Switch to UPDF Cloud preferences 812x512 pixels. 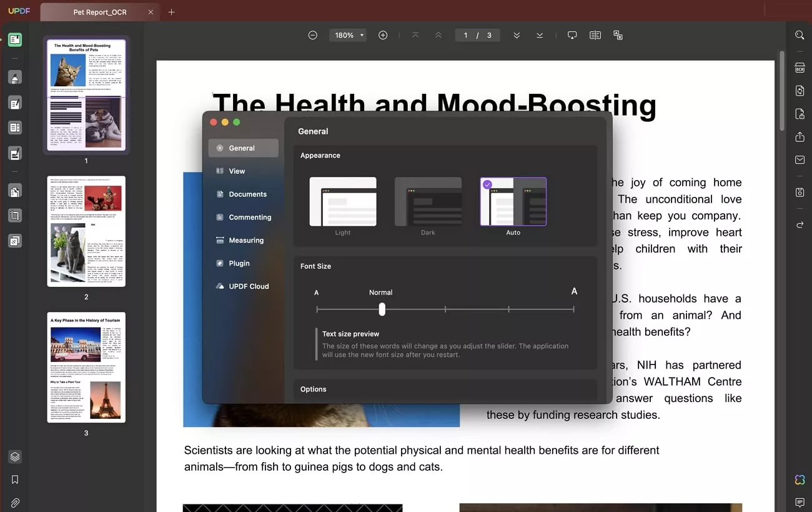pos(242,286)
